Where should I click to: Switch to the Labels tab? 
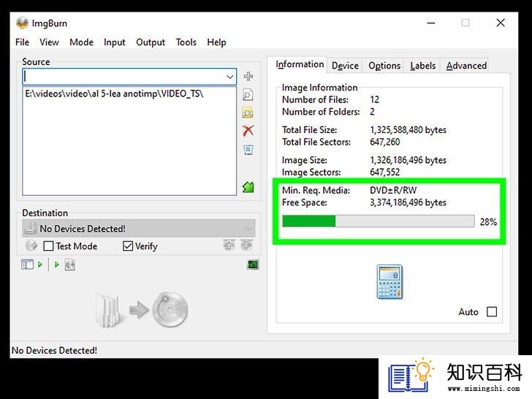(x=422, y=66)
